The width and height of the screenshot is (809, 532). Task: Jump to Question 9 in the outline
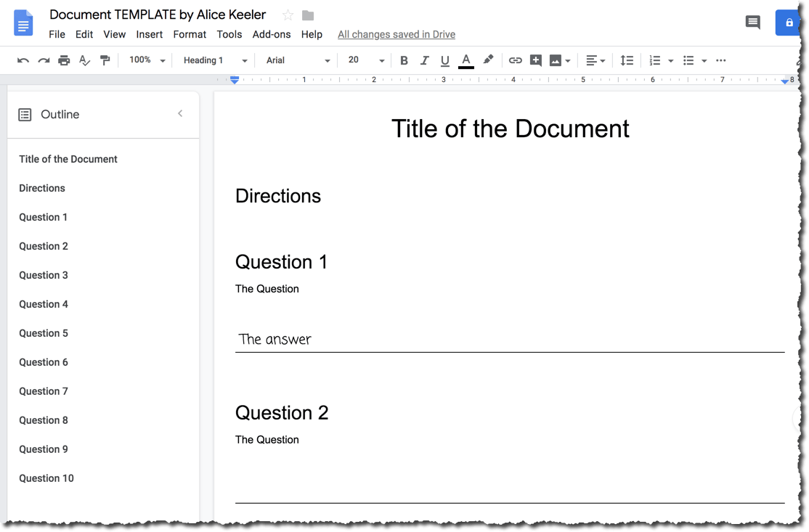tap(44, 449)
